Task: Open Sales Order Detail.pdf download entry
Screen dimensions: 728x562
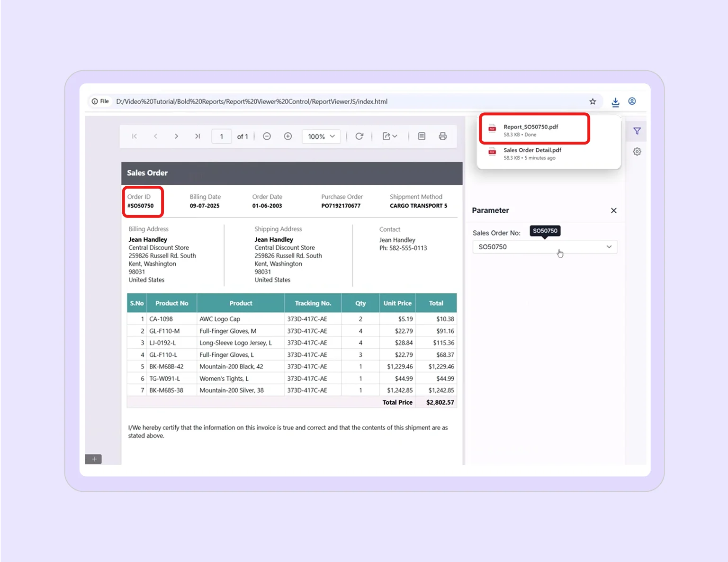Action: coord(532,153)
